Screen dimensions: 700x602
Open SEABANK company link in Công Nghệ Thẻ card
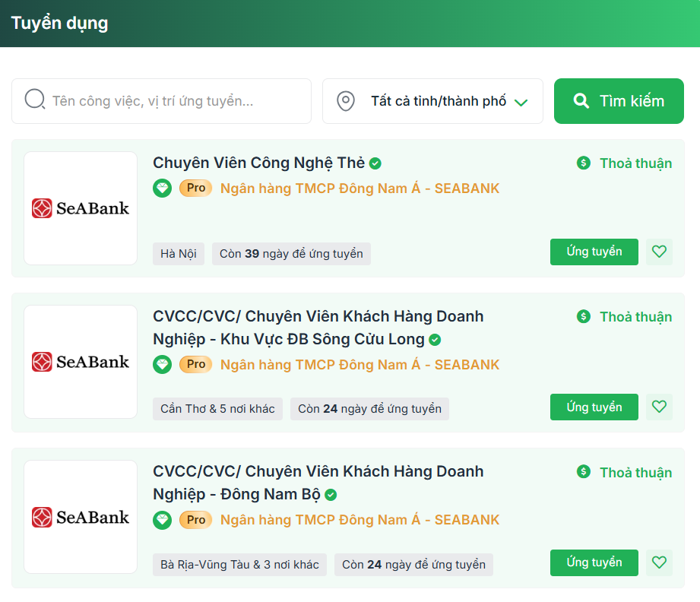(360, 189)
